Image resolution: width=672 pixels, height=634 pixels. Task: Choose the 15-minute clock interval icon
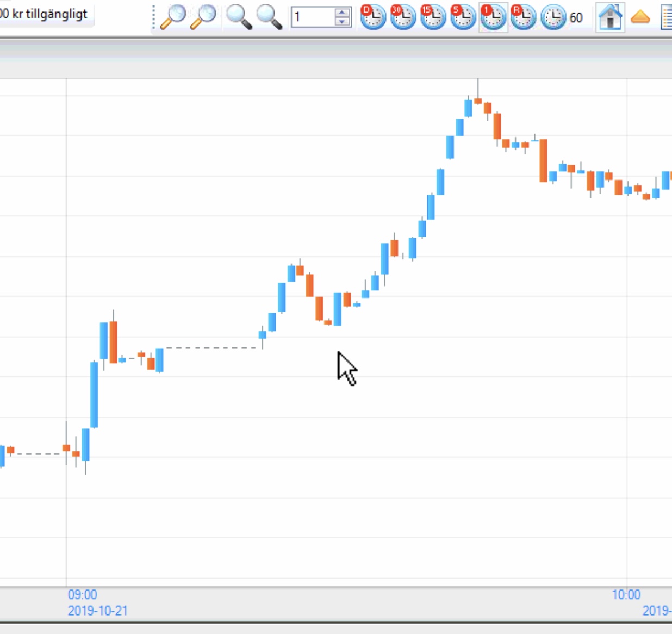click(433, 17)
